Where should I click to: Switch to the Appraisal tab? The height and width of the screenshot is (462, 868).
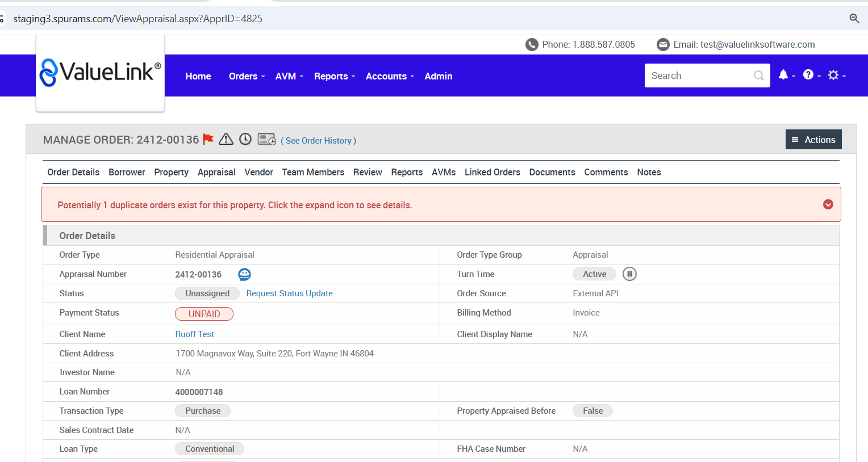[x=216, y=172]
